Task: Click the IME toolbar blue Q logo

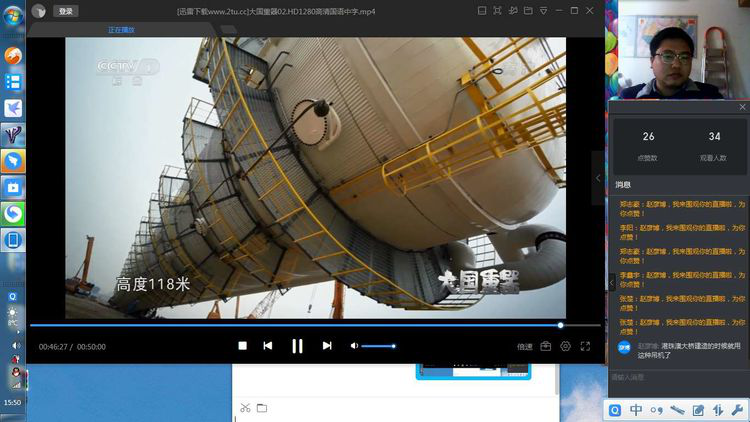Action: click(x=615, y=411)
